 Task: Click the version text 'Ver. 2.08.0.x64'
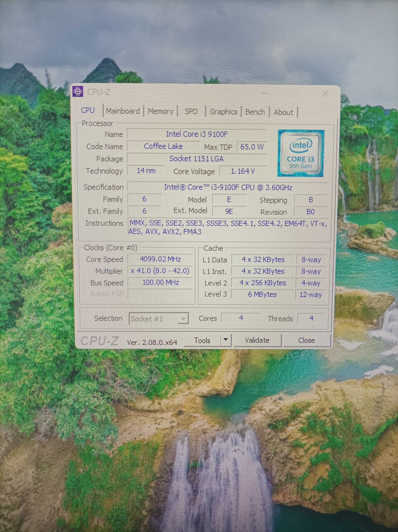152,342
